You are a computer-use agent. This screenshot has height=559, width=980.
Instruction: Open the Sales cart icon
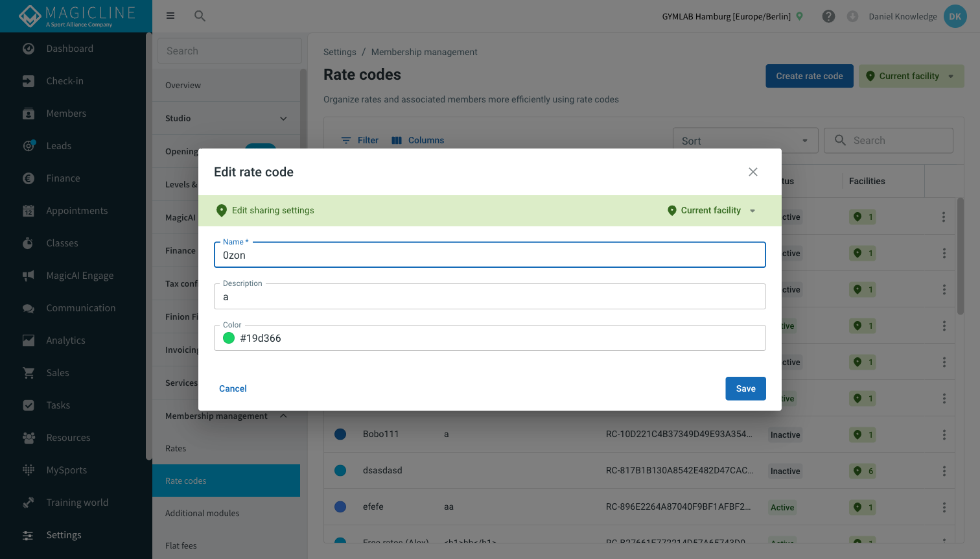point(29,373)
